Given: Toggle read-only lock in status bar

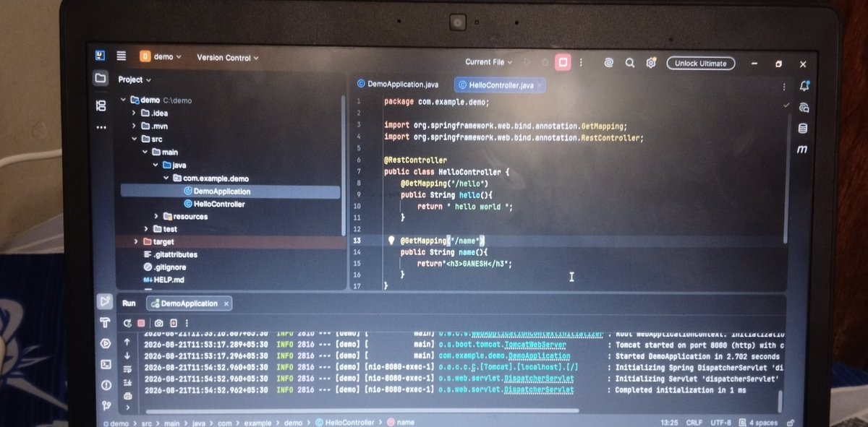Looking at the screenshot, I should [790, 423].
